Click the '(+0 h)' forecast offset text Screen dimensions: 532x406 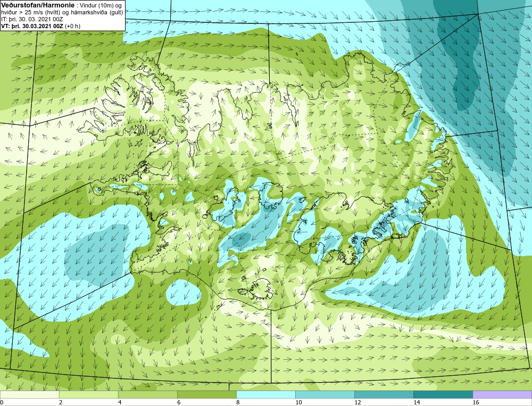point(72,26)
